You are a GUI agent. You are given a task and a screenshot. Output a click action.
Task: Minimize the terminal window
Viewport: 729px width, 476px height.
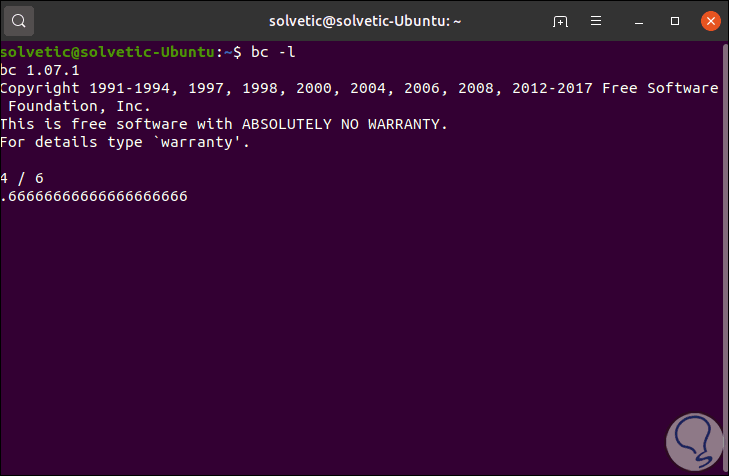(639, 22)
